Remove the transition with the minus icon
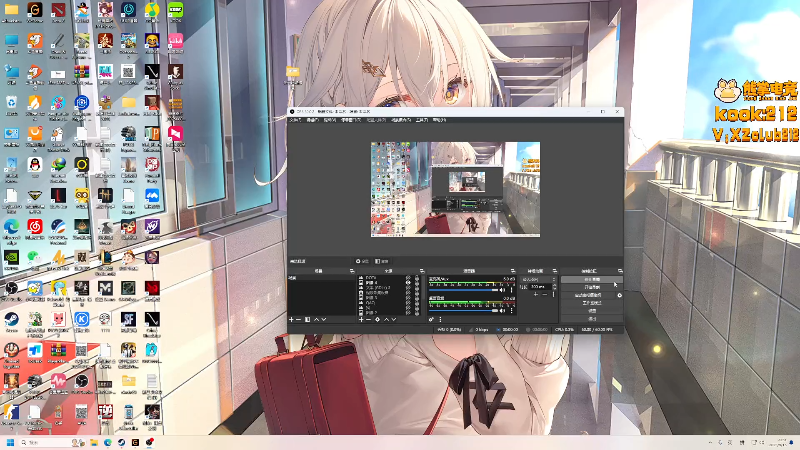The image size is (800, 450). pyautogui.click(x=545, y=294)
